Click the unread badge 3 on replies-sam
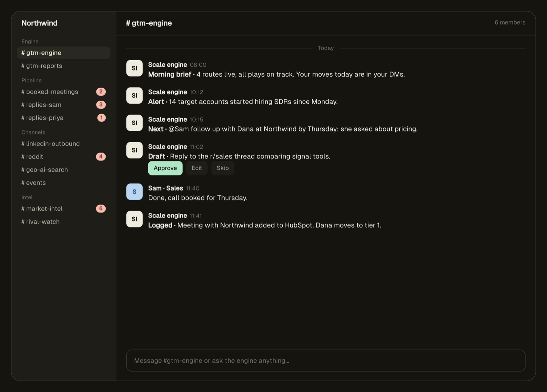 [101, 105]
